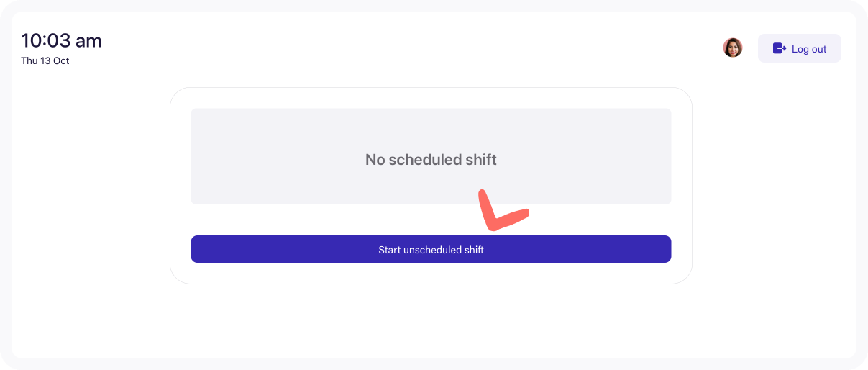Click the 10:03 am clock display

pos(61,40)
